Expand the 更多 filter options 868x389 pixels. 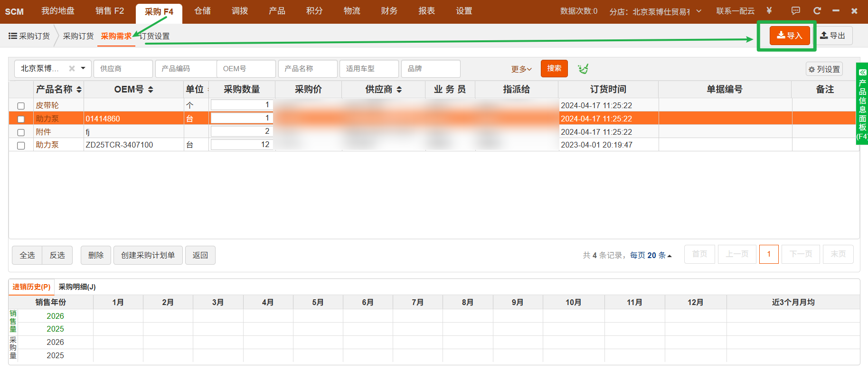(x=521, y=69)
